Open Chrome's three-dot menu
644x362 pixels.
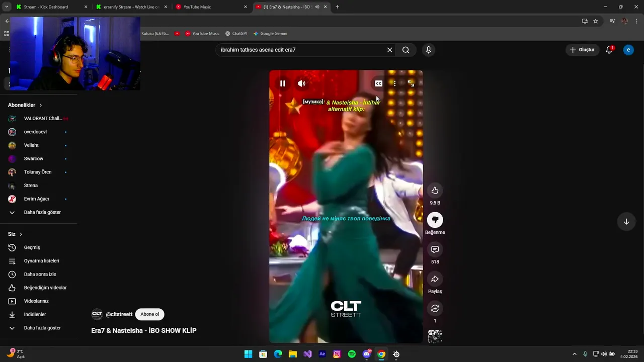click(636, 21)
